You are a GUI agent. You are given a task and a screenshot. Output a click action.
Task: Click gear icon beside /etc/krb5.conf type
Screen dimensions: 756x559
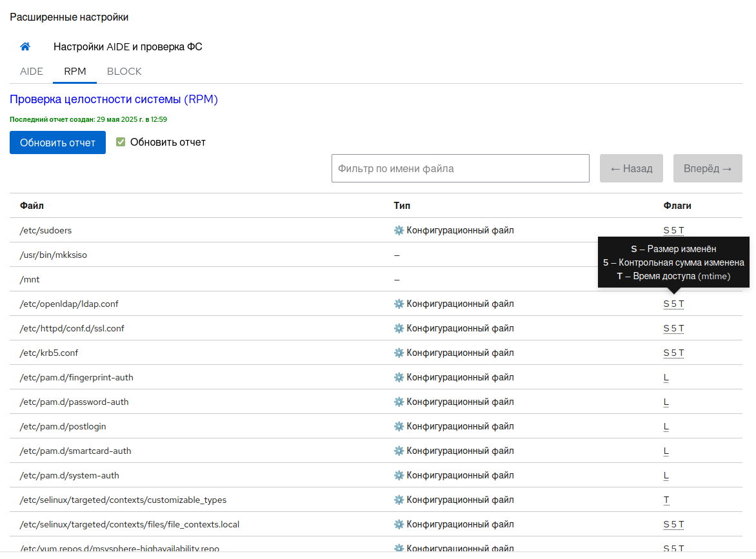click(399, 353)
